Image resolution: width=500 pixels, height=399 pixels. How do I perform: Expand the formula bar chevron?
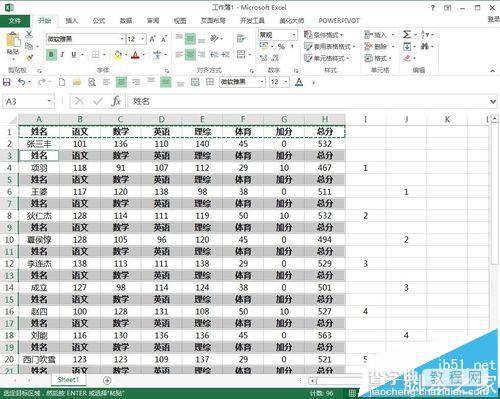(x=493, y=101)
